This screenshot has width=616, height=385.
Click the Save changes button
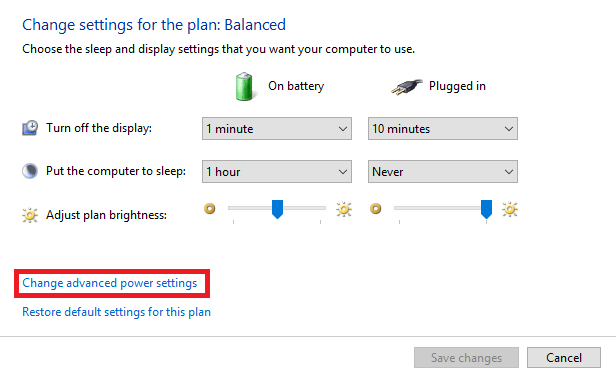466,358
